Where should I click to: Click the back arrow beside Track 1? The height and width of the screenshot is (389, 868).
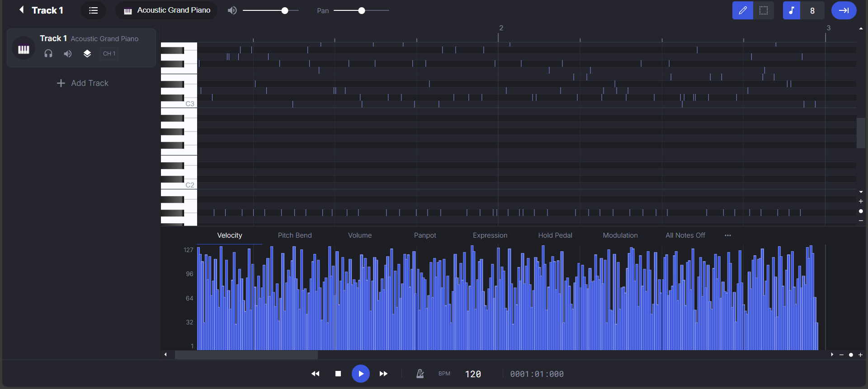[x=21, y=10]
